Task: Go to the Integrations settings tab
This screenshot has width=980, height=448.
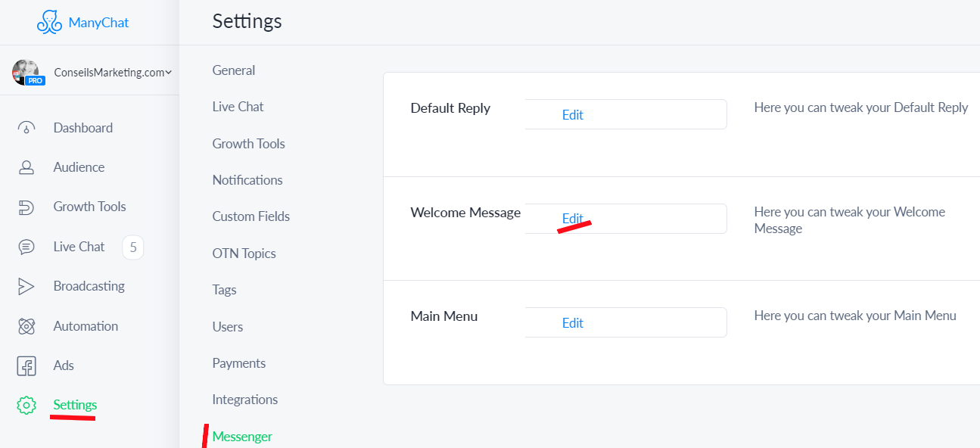Action: pyautogui.click(x=245, y=400)
